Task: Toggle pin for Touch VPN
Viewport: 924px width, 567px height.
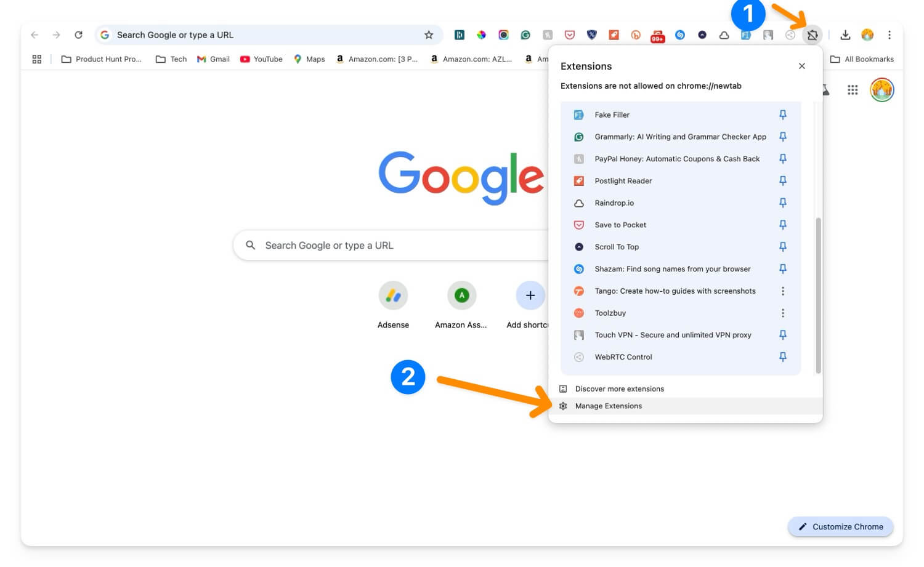Action: (783, 335)
